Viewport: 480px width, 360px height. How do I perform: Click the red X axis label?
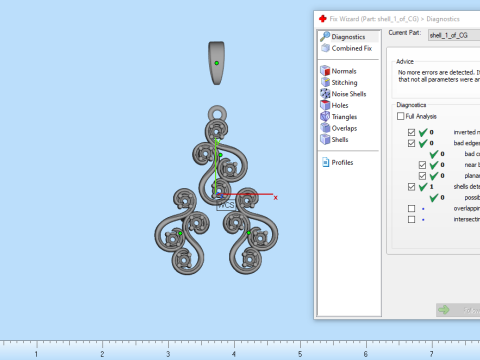(x=275, y=198)
